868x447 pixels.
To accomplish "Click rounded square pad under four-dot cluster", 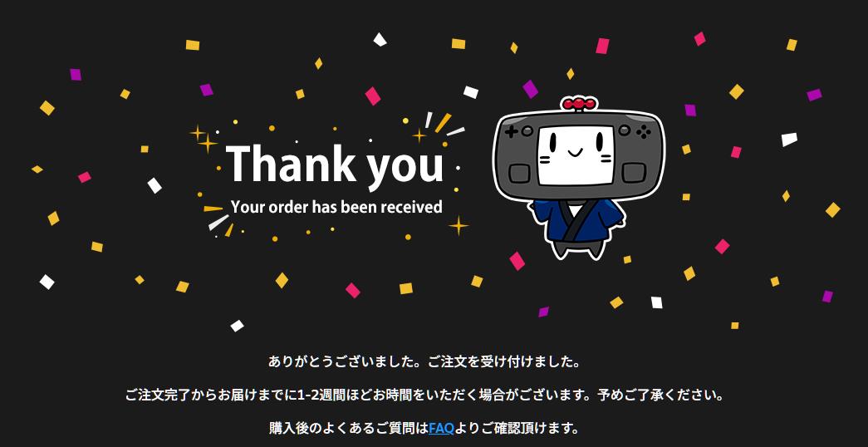I will [633, 173].
